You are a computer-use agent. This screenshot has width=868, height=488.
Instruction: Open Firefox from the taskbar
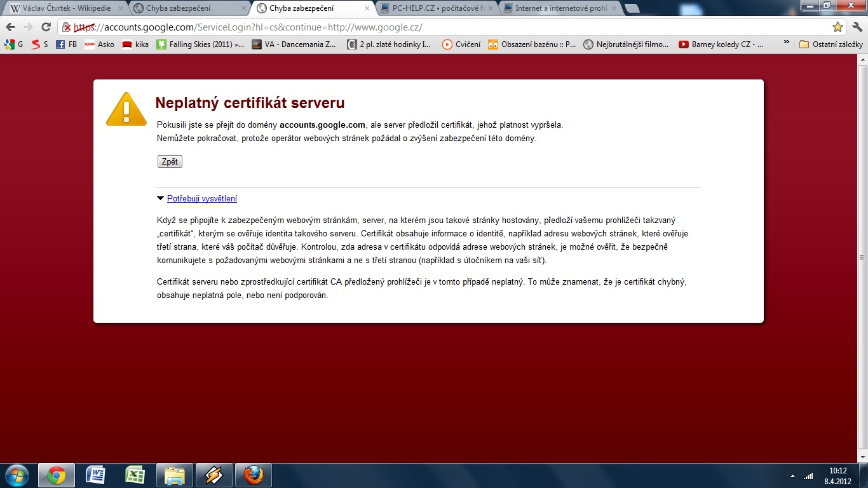click(x=253, y=475)
